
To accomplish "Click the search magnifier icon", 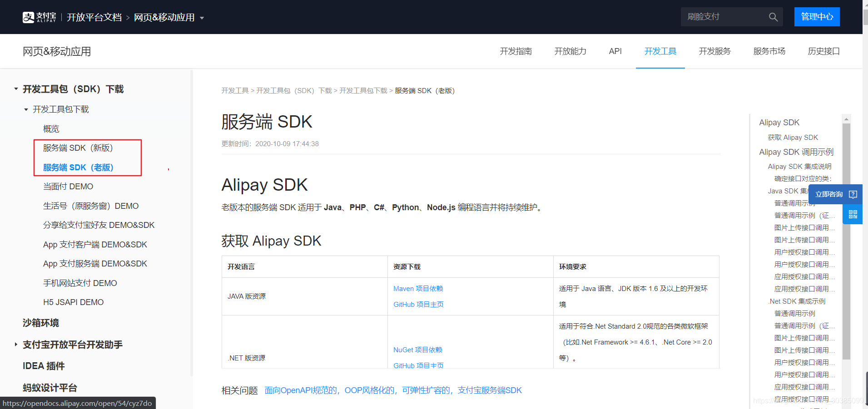I will (x=773, y=17).
